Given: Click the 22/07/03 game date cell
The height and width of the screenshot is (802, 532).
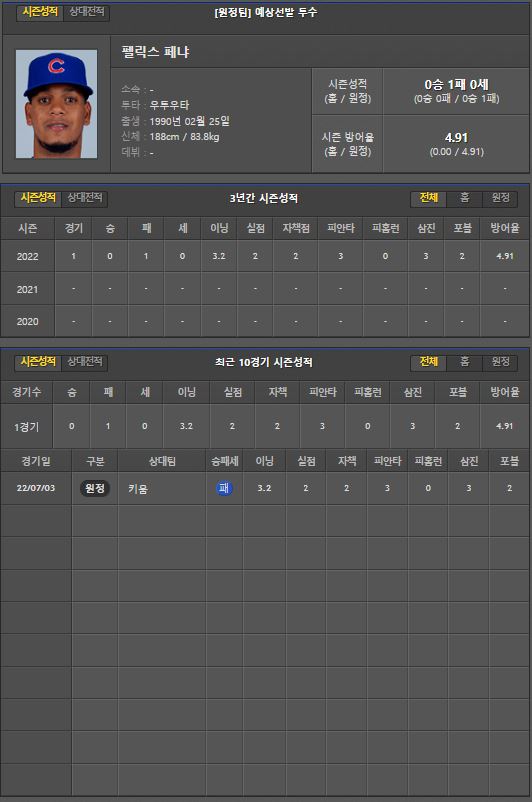Looking at the screenshot, I should pos(36,488).
